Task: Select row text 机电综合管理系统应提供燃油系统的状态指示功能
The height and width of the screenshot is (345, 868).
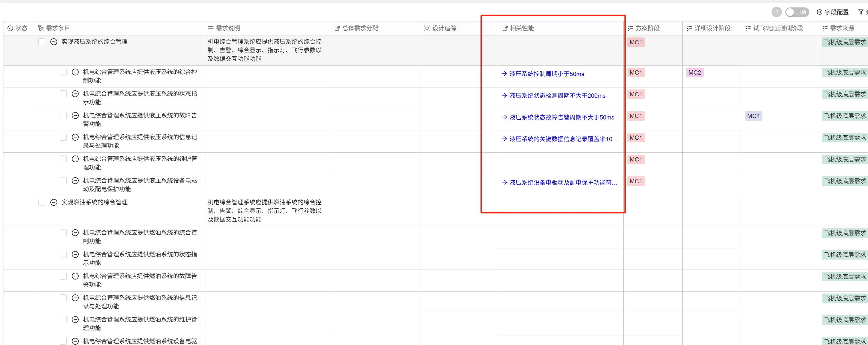Action: (x=140, y=258)
